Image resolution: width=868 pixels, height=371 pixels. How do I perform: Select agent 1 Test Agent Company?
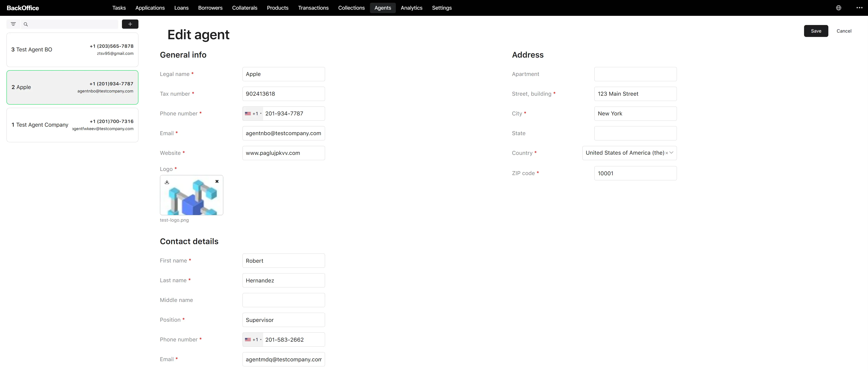pos(72,125)
